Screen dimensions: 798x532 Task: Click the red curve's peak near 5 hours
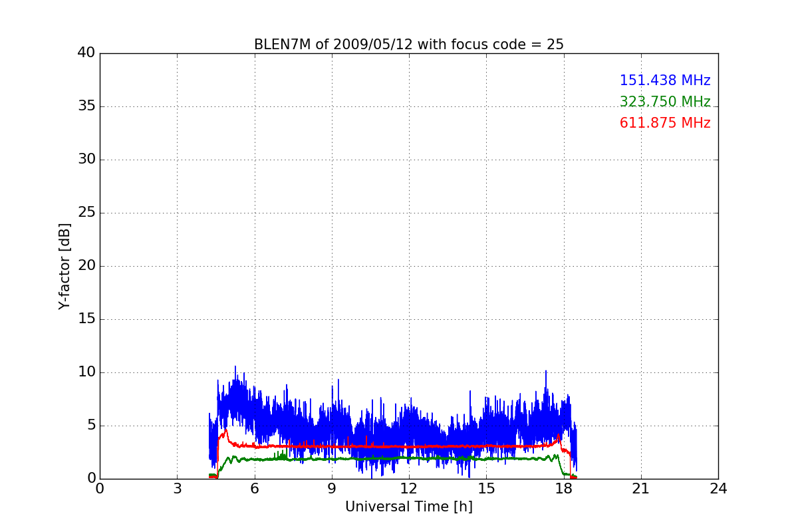click(225, 430)
